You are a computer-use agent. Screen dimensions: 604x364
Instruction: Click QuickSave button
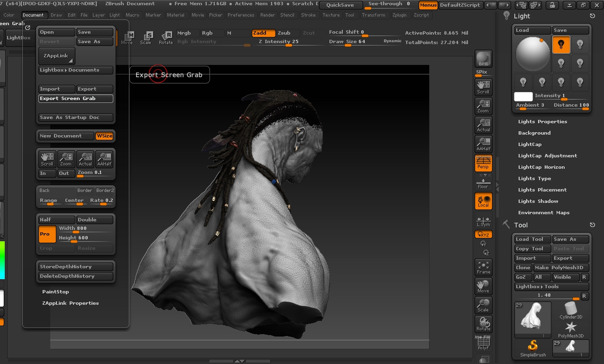pyautogui.click(x=340, y=5)
